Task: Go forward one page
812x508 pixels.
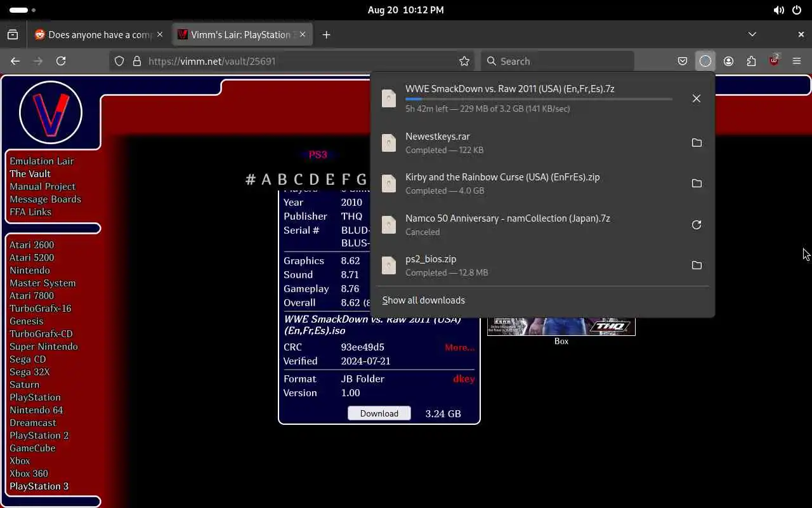Action: pyautogui.click(x=38, y=61)
